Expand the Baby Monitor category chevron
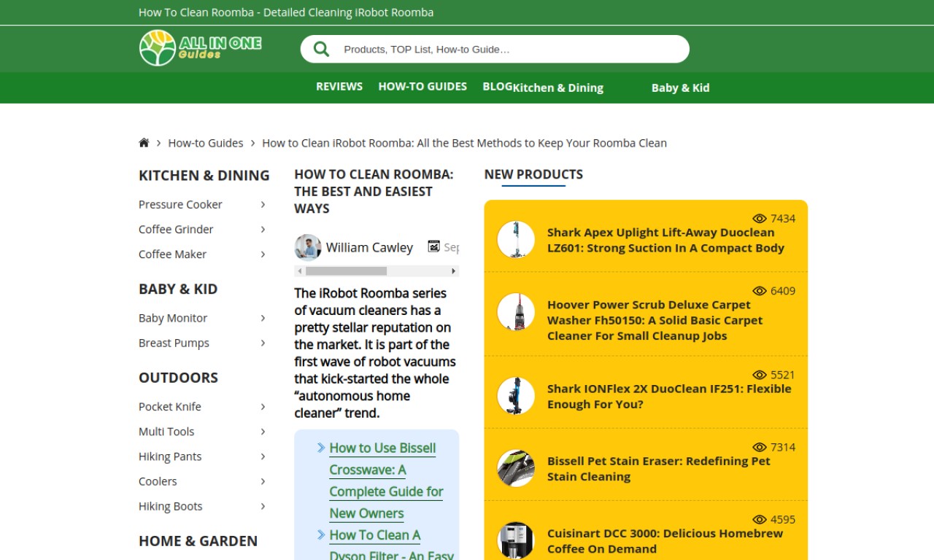The width and height of the screenshot is (934, 560). point(263,318)
